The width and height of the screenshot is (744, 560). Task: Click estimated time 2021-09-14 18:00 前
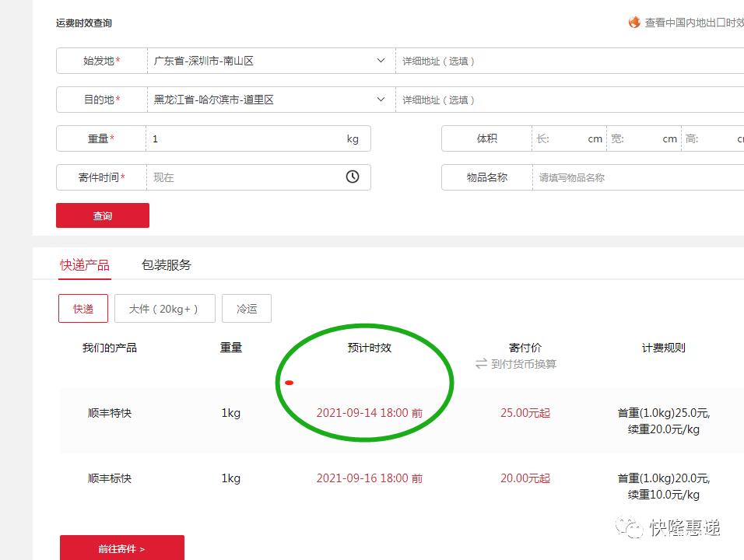370,413
